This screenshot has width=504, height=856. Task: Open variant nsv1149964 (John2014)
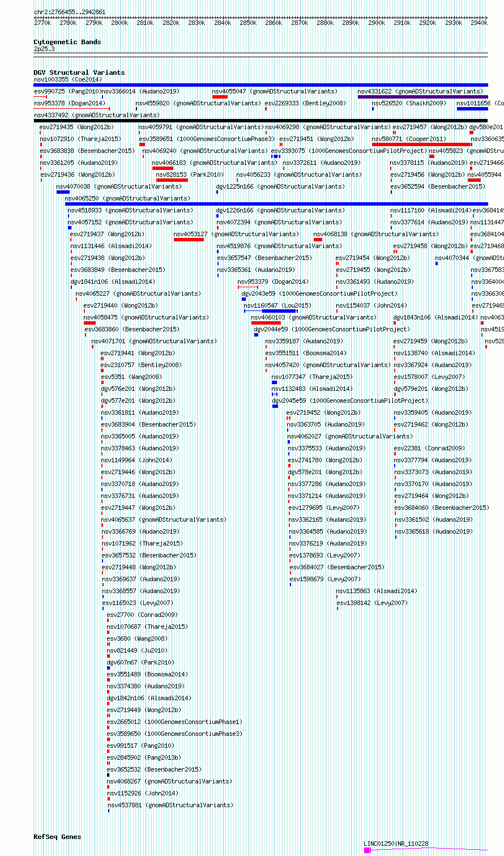[x=136, y=460]
